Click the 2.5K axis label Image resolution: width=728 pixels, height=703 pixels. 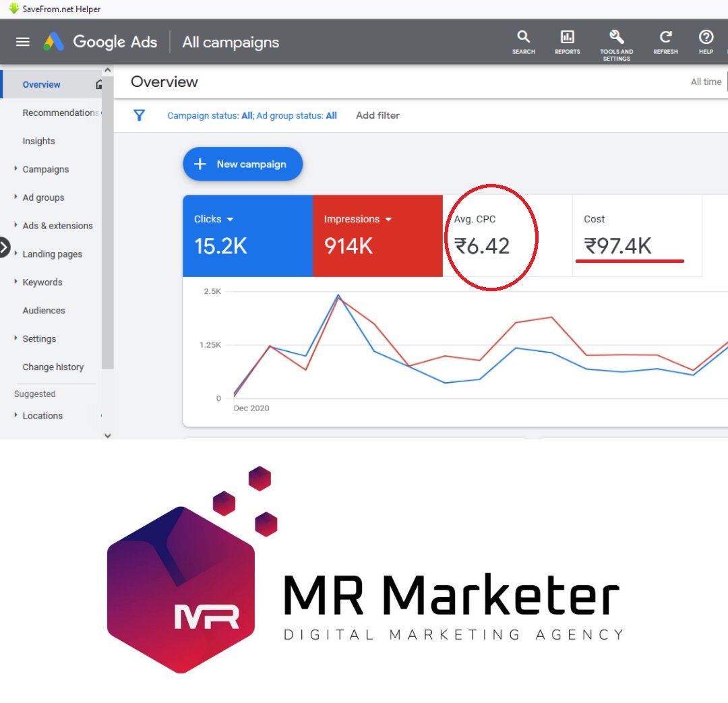[x=212, y=291]
